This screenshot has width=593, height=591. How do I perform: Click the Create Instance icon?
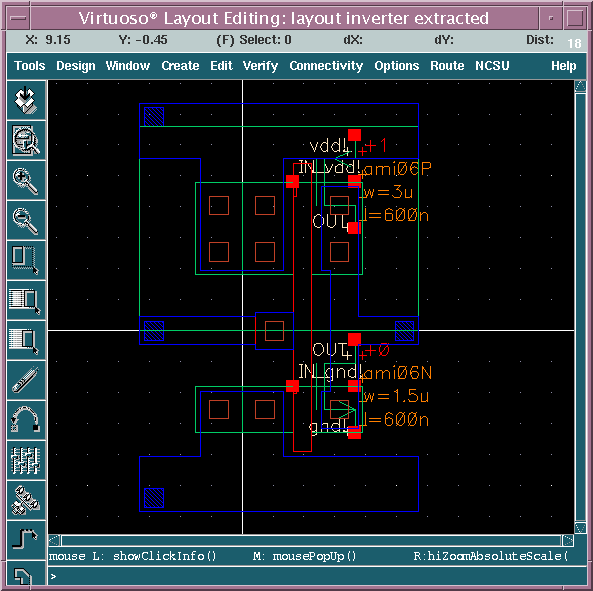click(26, 501)
